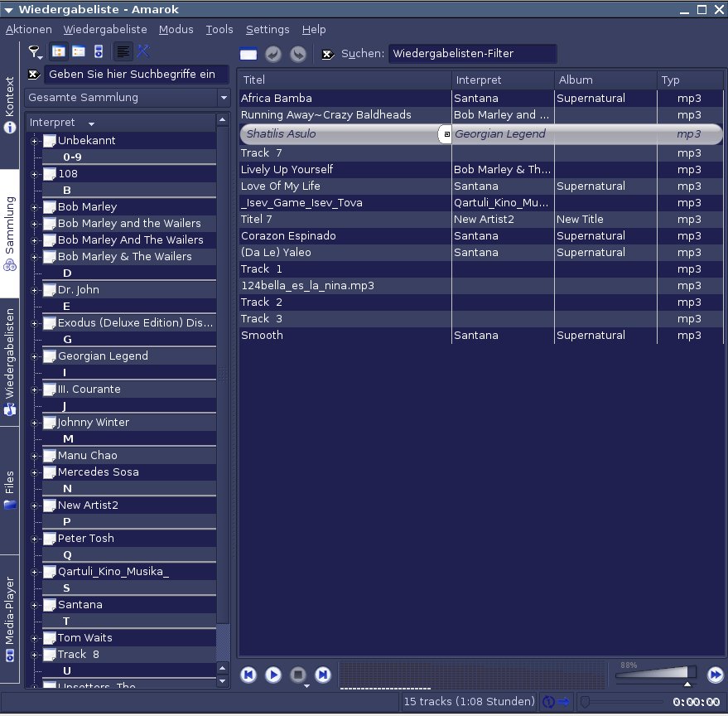Image resolution: width=728 pixels, height=716 pixels.
Task: Open the Media-Player sidebar tab
Action: click(x=9, y=618)
